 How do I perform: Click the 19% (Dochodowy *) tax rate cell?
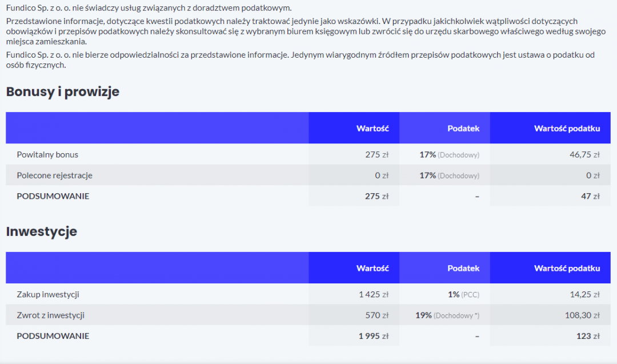pyautogui.click(x=447, y=315)
